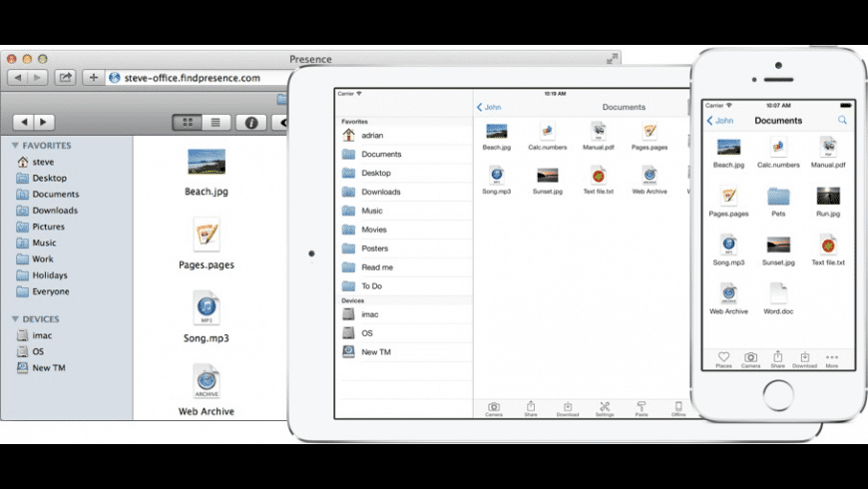
Task: Click the info button in web toolbar
Action: (x=250, y=123)
